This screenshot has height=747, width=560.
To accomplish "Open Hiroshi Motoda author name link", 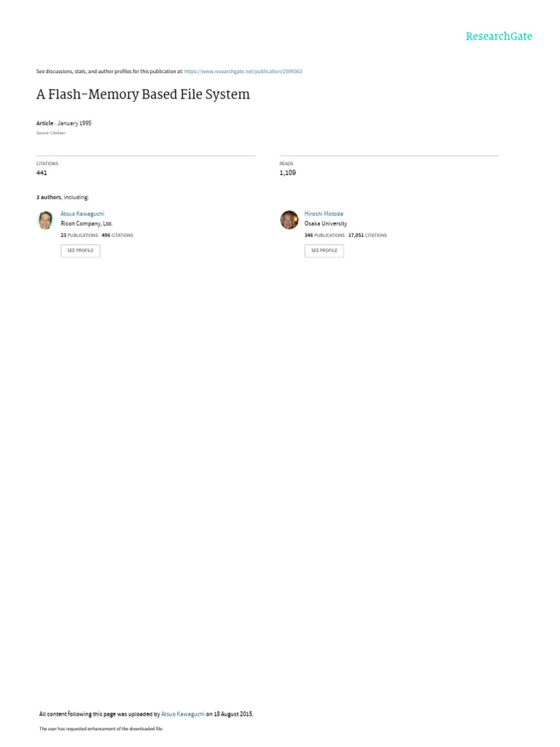I will click(324, 214).
